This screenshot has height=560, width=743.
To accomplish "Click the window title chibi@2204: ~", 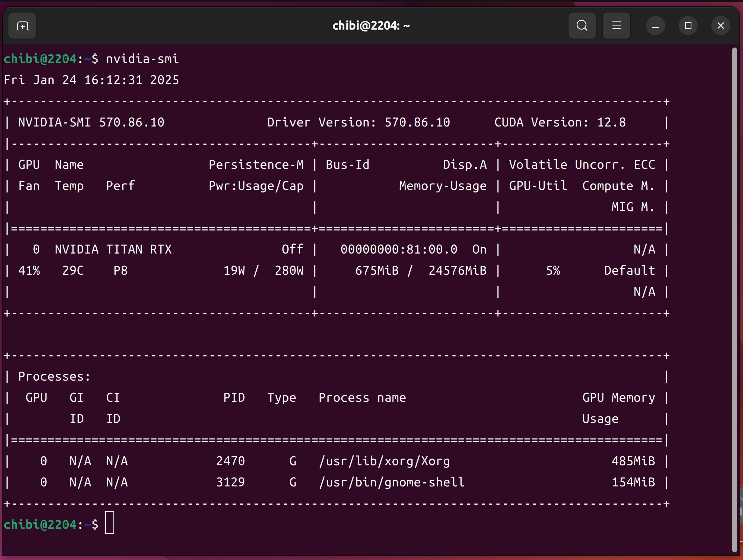I will (371, 26).
